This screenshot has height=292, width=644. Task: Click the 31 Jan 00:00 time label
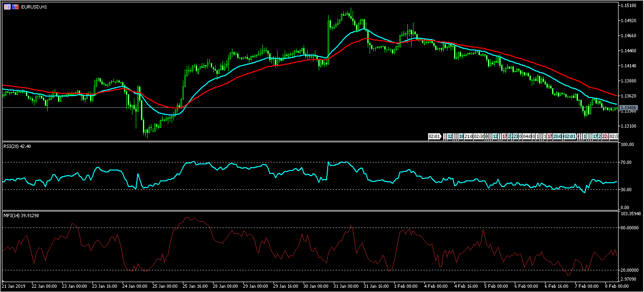346,286
